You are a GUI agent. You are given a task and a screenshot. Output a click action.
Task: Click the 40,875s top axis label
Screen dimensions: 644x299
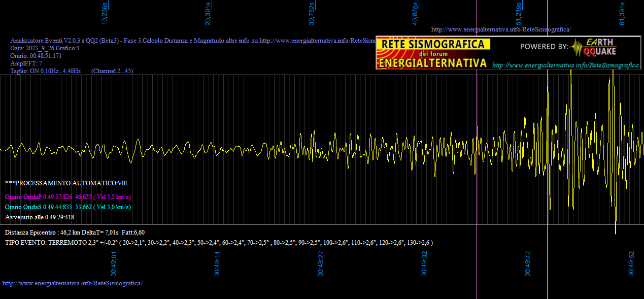coord(416,13)
